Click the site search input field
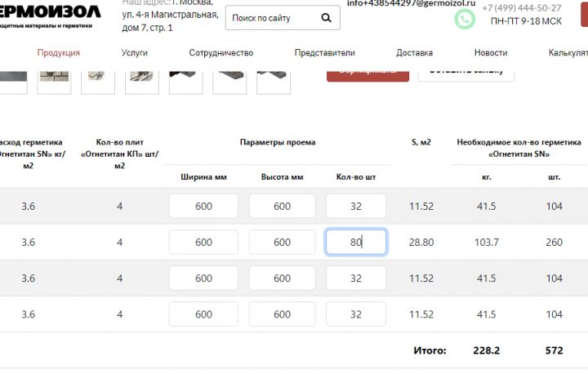 [269, 17]
